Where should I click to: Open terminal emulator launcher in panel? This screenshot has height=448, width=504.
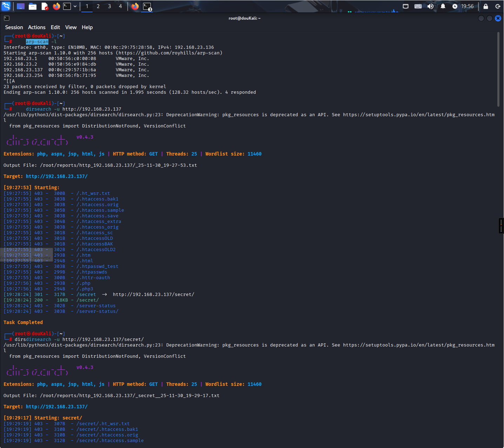pyautogui.click(x=67, y=6)
